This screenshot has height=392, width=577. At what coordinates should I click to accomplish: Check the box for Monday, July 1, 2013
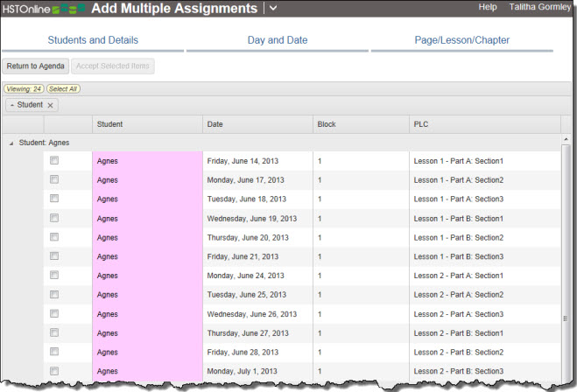click(x=54, y=371)
